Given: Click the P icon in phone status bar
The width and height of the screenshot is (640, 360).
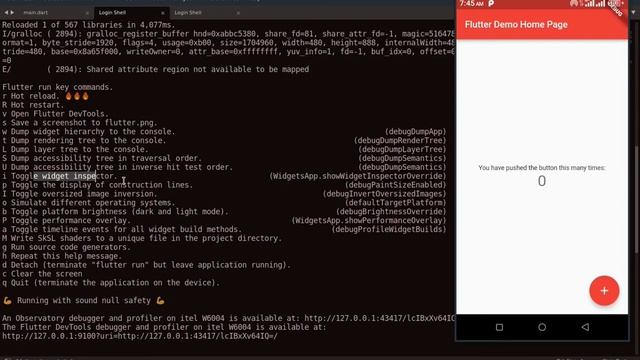Looking at the screenshot, I should pos(491,4).
